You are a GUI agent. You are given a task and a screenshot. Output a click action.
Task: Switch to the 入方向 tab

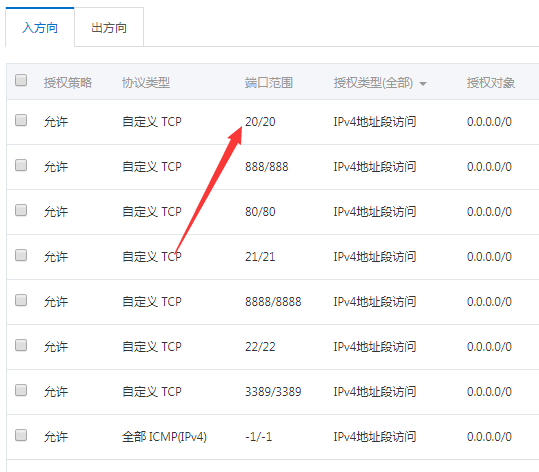40,28
